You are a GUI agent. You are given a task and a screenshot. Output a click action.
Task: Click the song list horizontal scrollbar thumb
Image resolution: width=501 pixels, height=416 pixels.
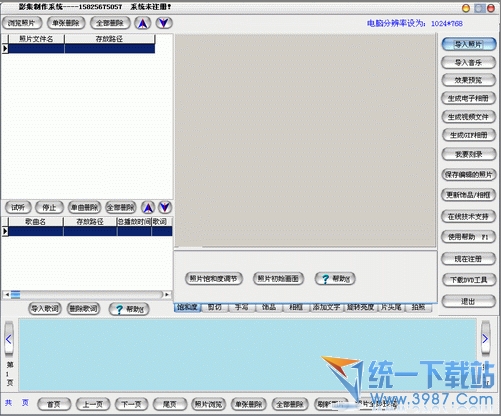pyautogui.click(x=15, y=295)
